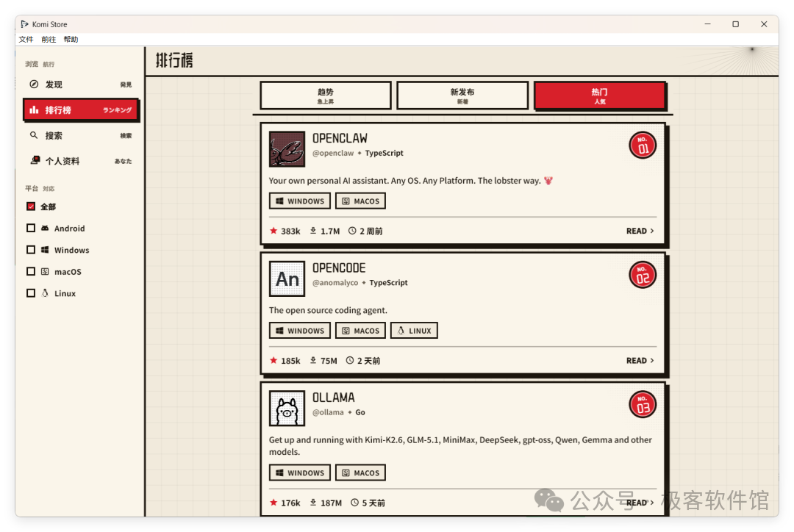The image size is (794, 532).
Task: Click the 排行榜 page heading
Action: click(174, 60)
